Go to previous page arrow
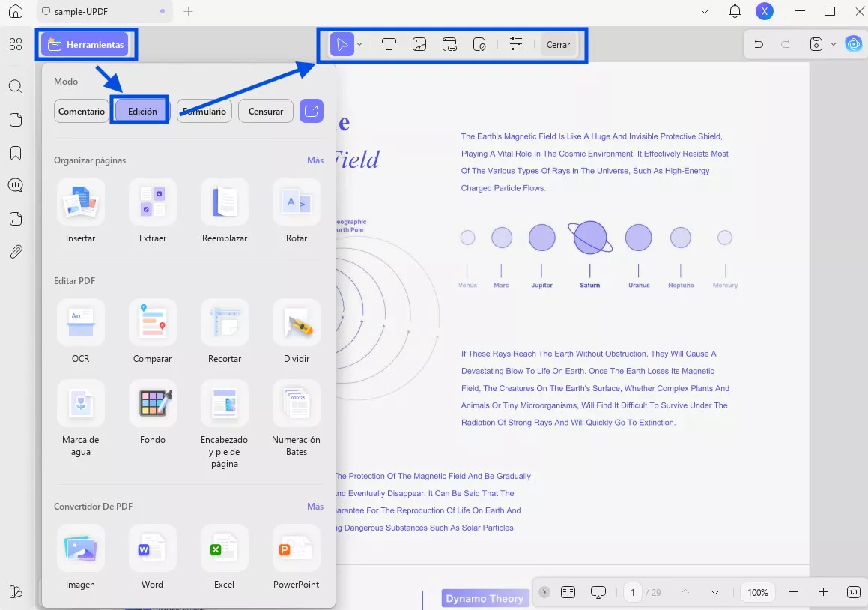The width and height of the screenshot is (868, 610). point(685,592)
